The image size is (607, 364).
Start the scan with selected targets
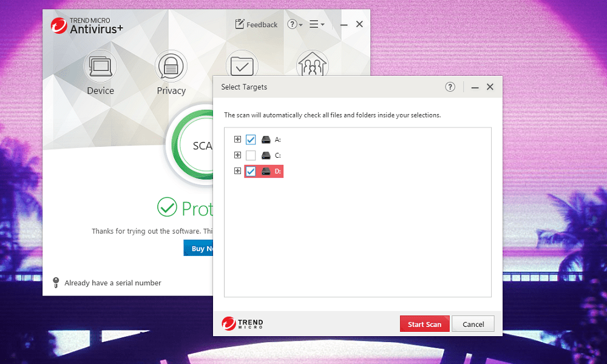coord(424,324)
